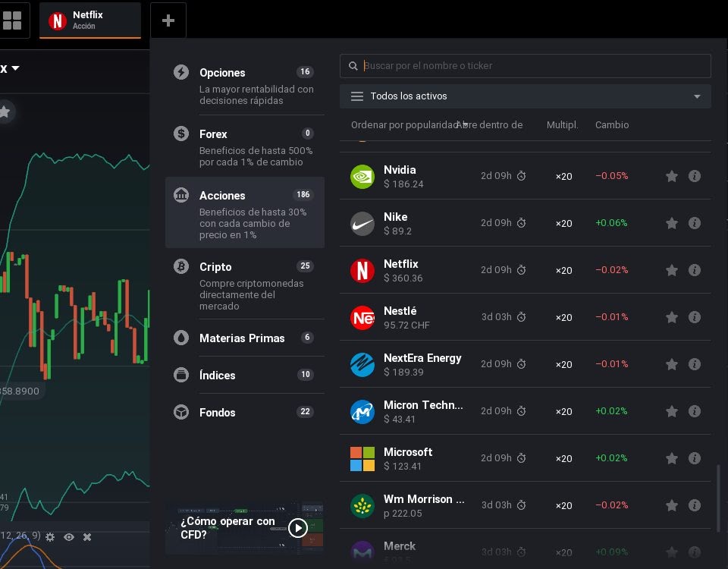Select the Forex category
728x569 pixels.
[x=245, y=147]
